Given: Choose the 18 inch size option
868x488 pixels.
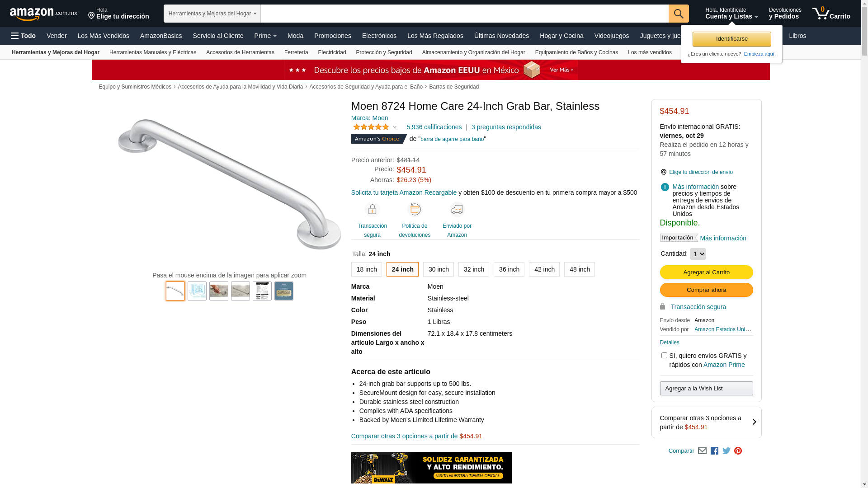Looking at the screenshot, I should pos(367,269).
